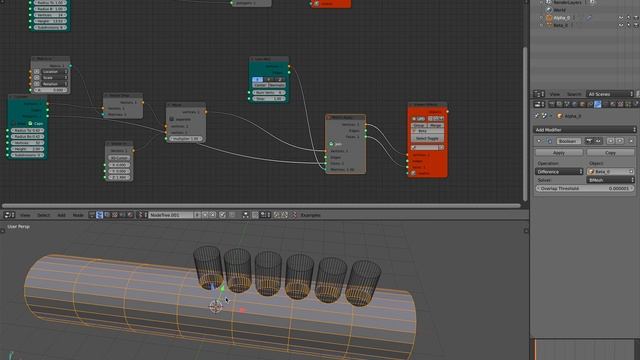
Task: Toggle the join option on the gray node
Action: [331, 144]
